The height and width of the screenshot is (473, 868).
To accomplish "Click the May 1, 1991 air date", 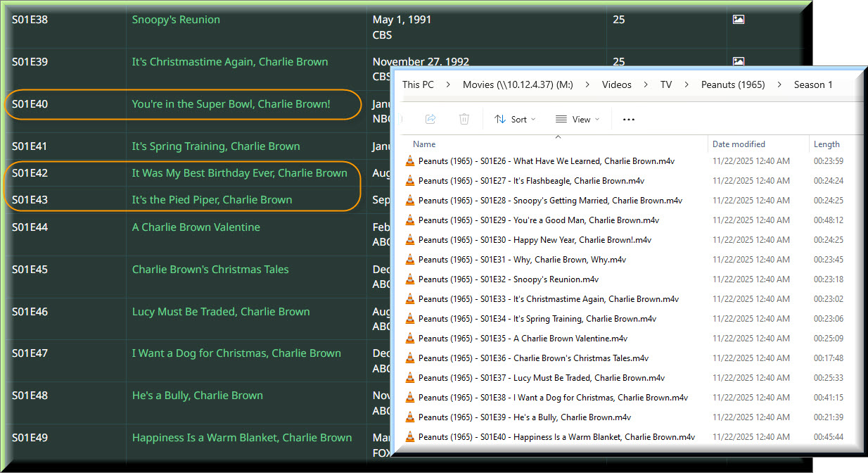I will point(402,20).
